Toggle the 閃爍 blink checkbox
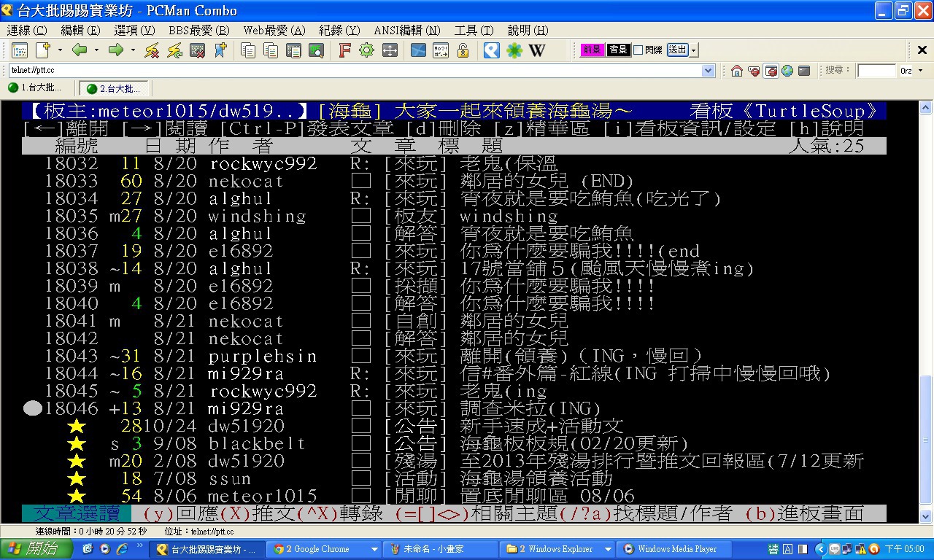Viewport: 934px width, 560px height. [x=638, y=50]
